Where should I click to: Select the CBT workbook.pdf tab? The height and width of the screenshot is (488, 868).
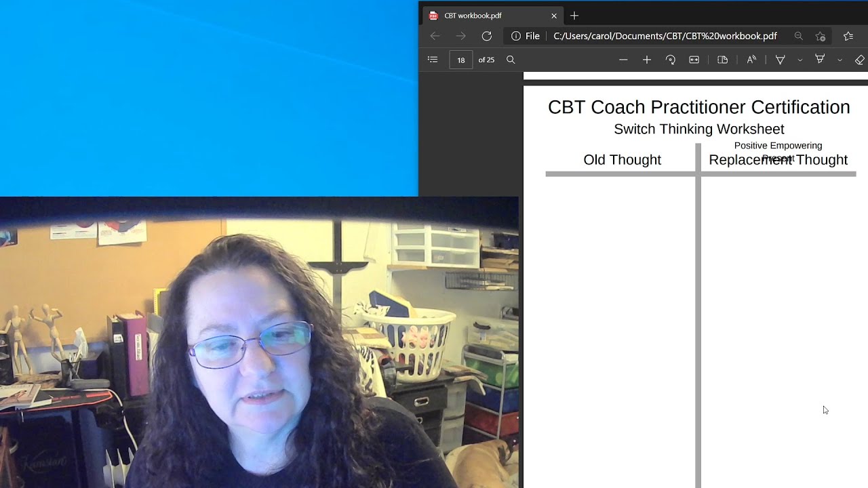pos(492,16)
